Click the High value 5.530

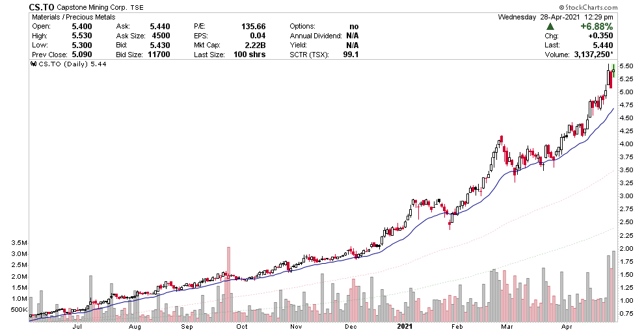pyautogui.click(x=82, y=36)
